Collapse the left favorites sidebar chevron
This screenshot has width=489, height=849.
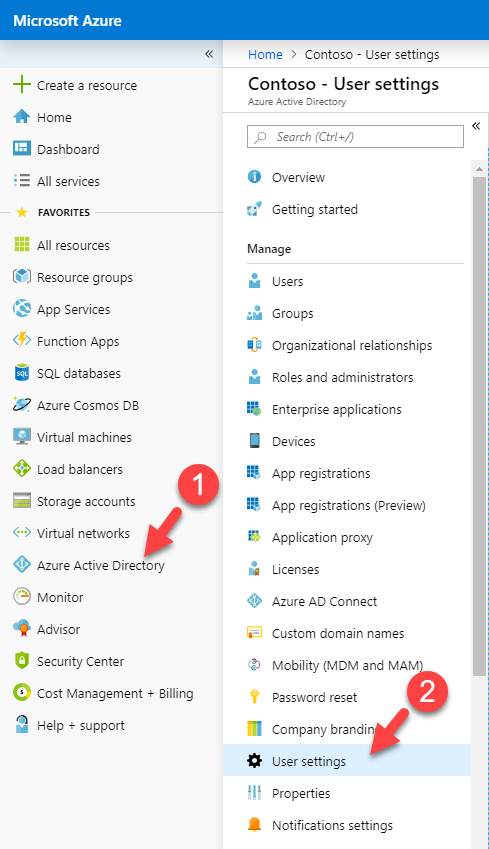click(x=209, y=54)
